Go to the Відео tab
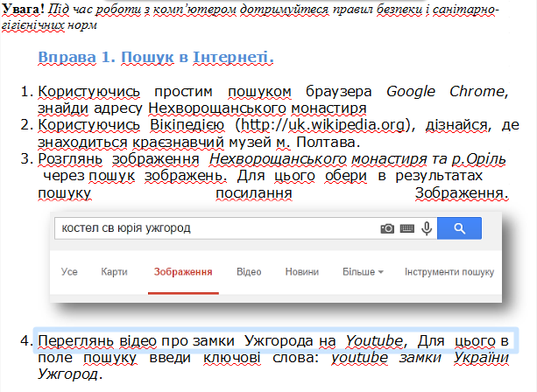This screenshot has width=537, height=392. point(249,272)
